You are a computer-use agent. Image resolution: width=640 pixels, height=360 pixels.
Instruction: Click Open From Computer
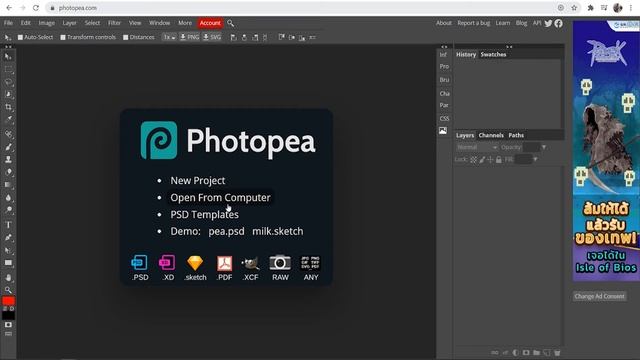(x=220, y=198)
